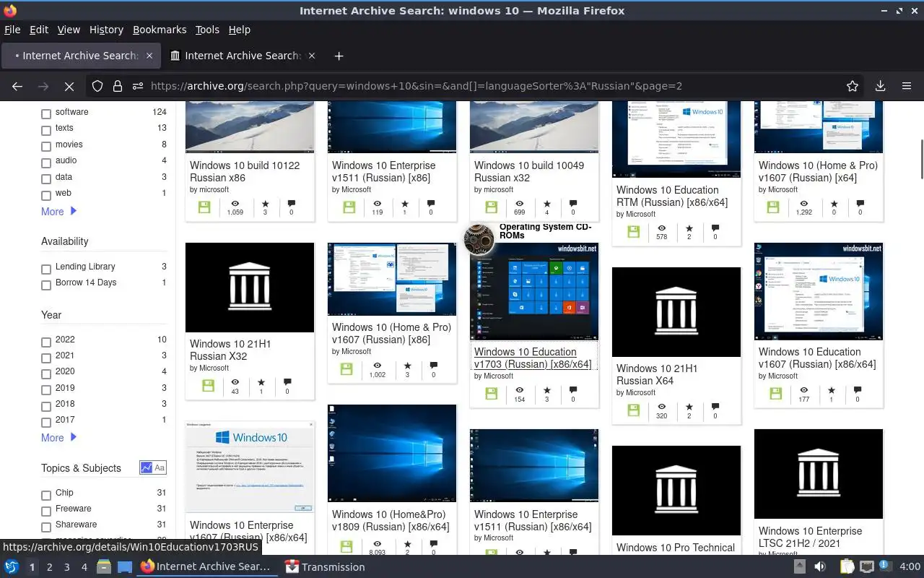Open the Firefox hamburger application menu
Screen dimensions: 924x578
(906, 86)
